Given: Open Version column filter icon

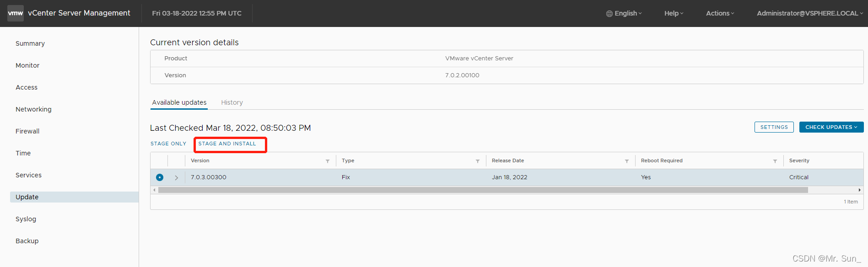Looking at the screenshot, I should pos(328,161).
